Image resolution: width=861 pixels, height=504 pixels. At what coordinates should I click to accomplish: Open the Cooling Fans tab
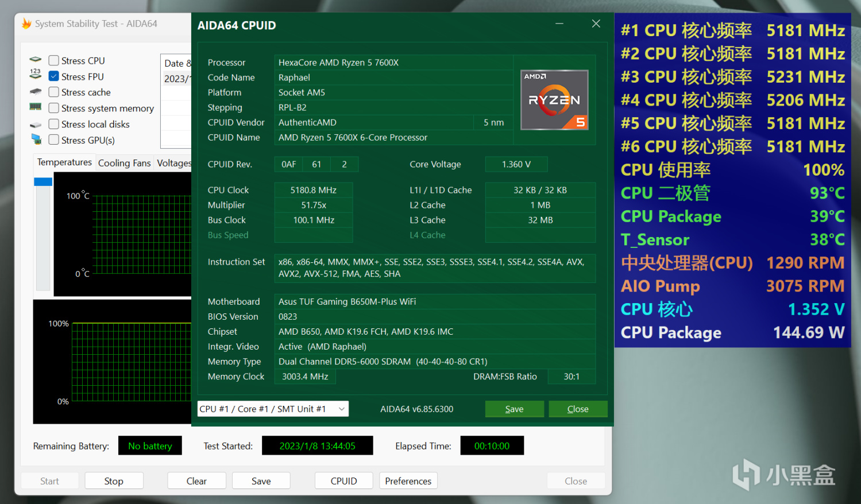coord(124,163)
